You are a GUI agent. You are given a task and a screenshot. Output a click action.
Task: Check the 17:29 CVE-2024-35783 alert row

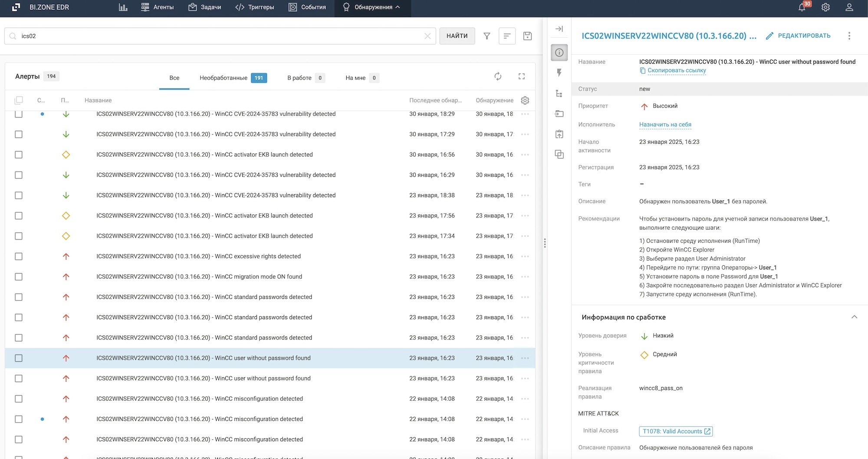[x=19, y=135]
